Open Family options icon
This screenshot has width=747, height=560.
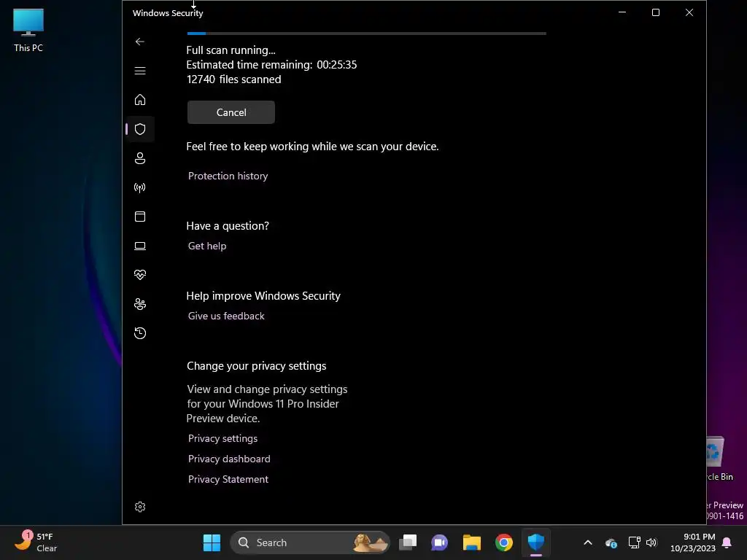point(139,304)
